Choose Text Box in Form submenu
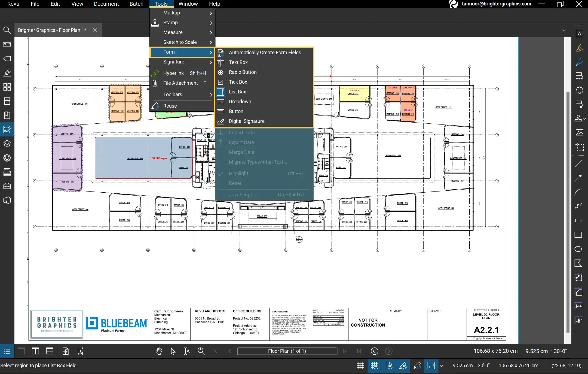The image size is (588, 374). click(x=264, y=62)
